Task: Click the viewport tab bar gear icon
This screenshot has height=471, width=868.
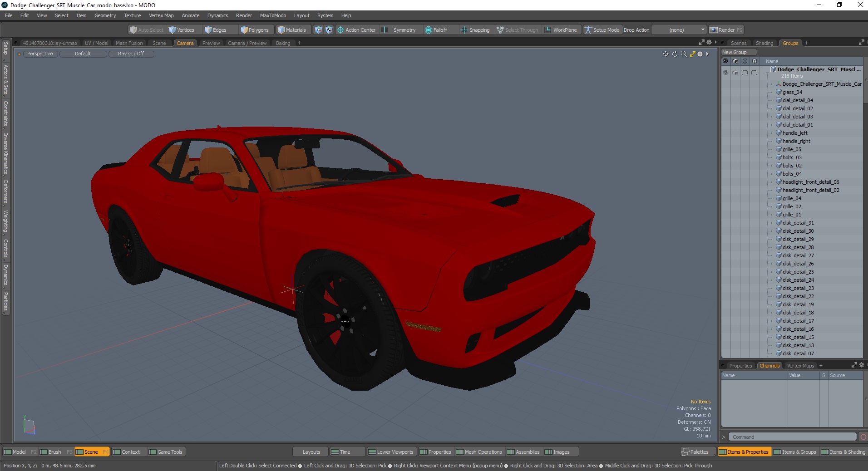Action: click(709, 42)
